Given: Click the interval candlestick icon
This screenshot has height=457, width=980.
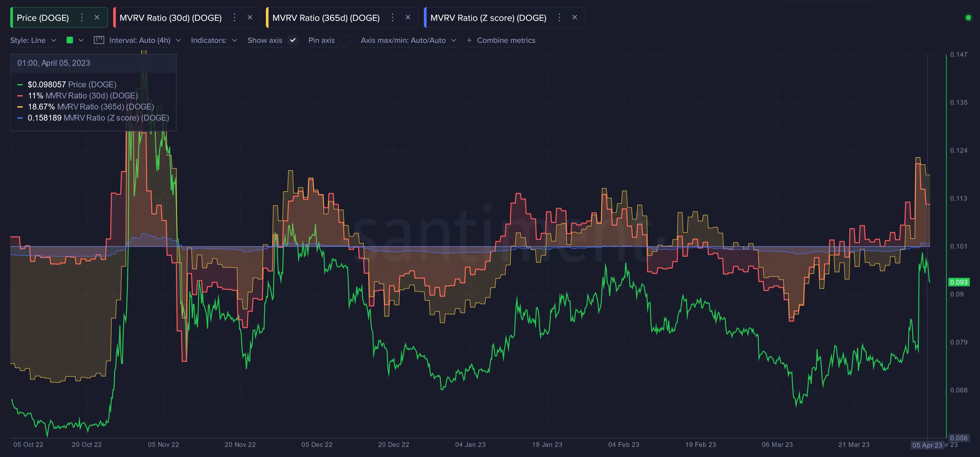Looking at the screenshot, I should [x=99, y=40].
